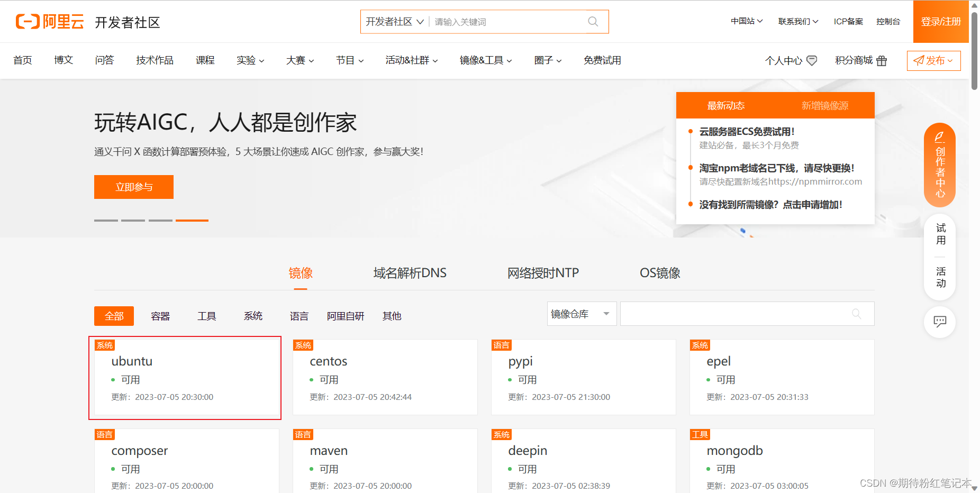
Task: Open the deepin mirror card
Action: 583,461
